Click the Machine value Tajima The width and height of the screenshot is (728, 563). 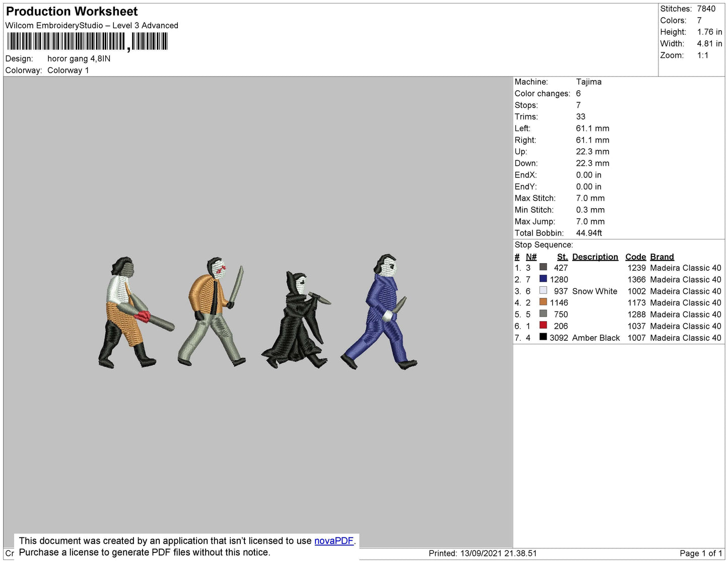[x=588, y=82]
